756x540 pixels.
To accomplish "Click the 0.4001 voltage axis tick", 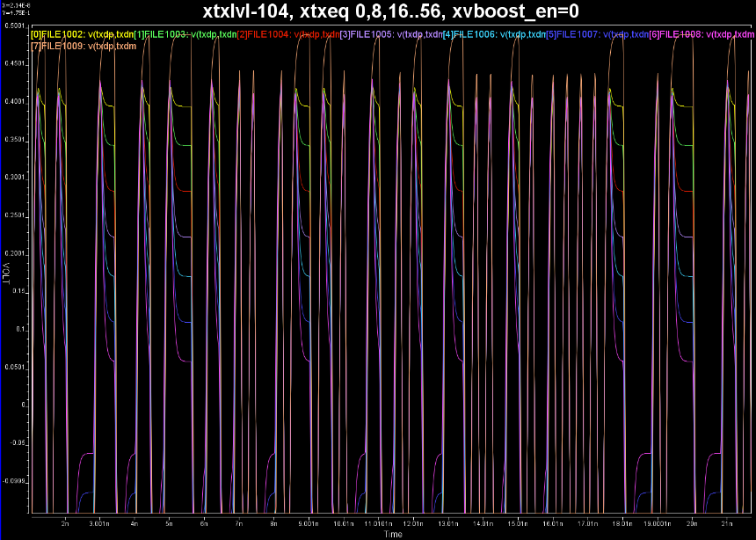I will pyautogui.click(x=15, y=102).
